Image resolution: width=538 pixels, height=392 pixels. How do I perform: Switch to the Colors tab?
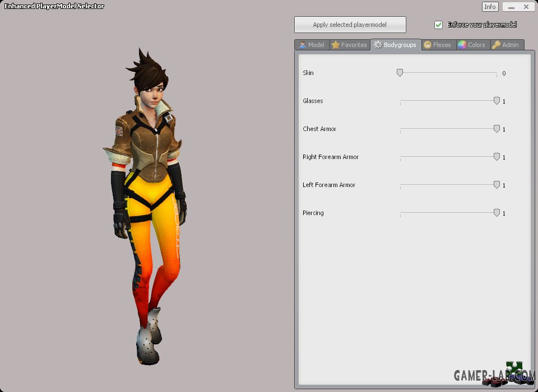(473, 45)
